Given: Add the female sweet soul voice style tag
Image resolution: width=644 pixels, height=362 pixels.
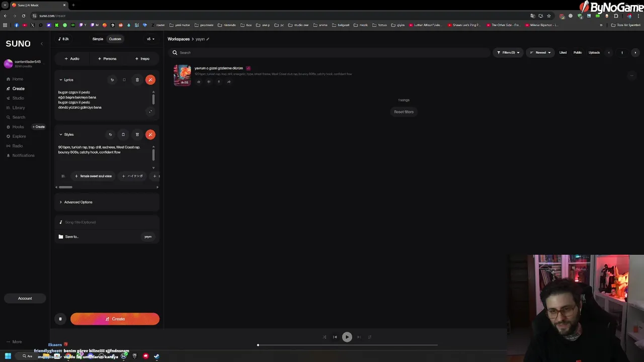Looking at the screenshot, I should pyautogui.click(x=94, y=176).
